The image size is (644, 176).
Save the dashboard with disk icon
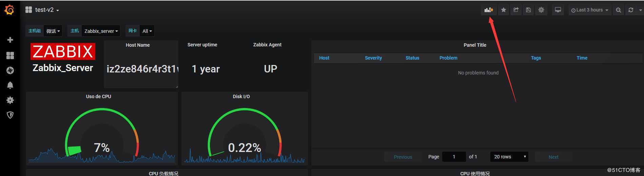tap(528, 10)
